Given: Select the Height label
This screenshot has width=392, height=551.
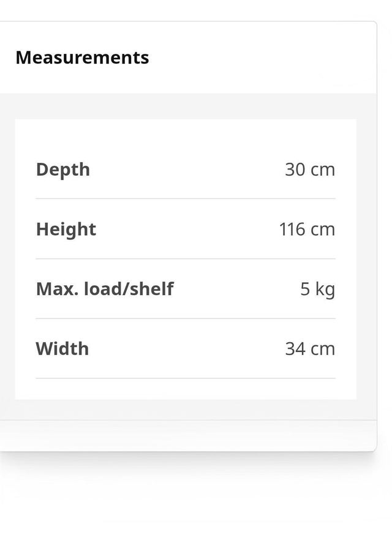Looking at the screenshot, I should [66, 230].
